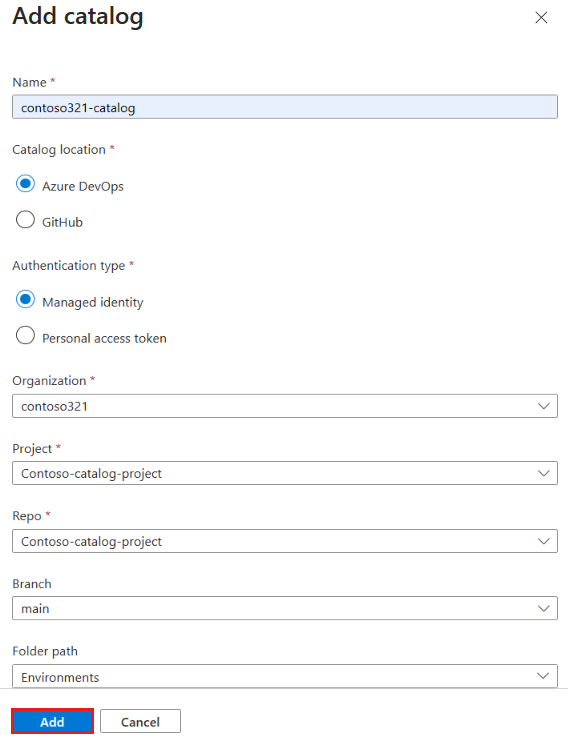568x745 pixels.
Task: Click the Cancel button
Action: [140, 721]
